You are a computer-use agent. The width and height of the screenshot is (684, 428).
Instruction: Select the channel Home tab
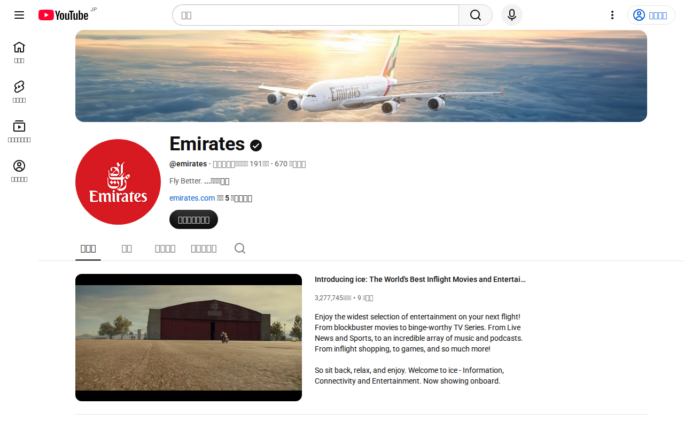(88, 249)
